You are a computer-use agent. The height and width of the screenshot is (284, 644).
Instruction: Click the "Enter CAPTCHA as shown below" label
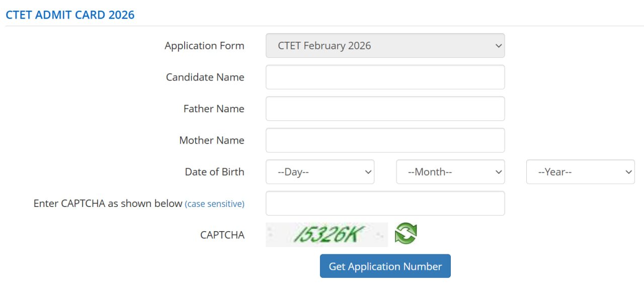[108, 203]
